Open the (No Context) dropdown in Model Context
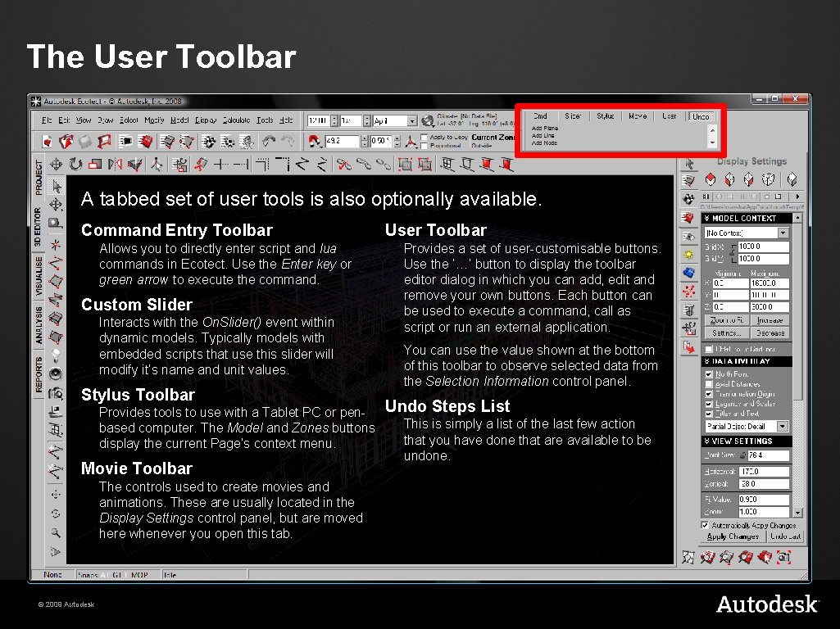 (783, 233)
